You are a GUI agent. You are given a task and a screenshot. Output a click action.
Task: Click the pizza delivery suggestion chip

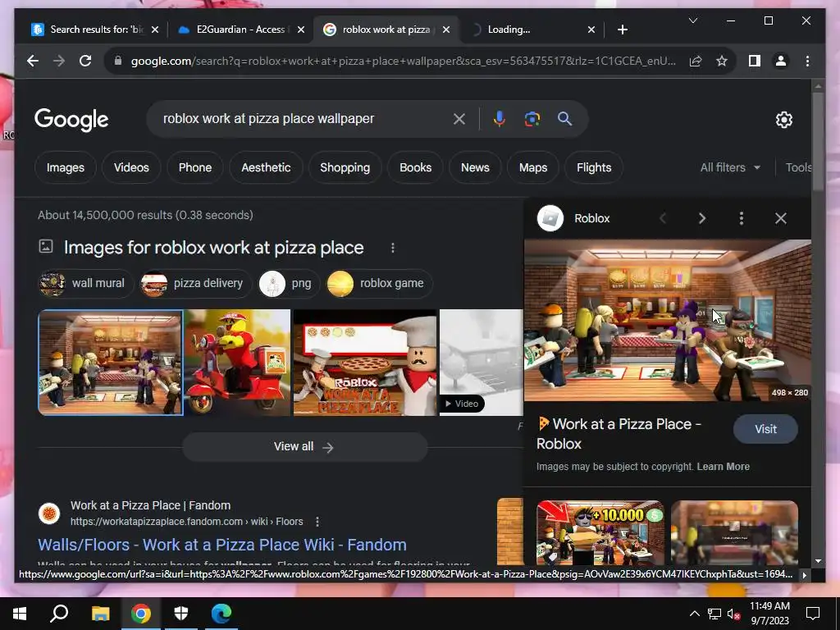click(194, 283)
